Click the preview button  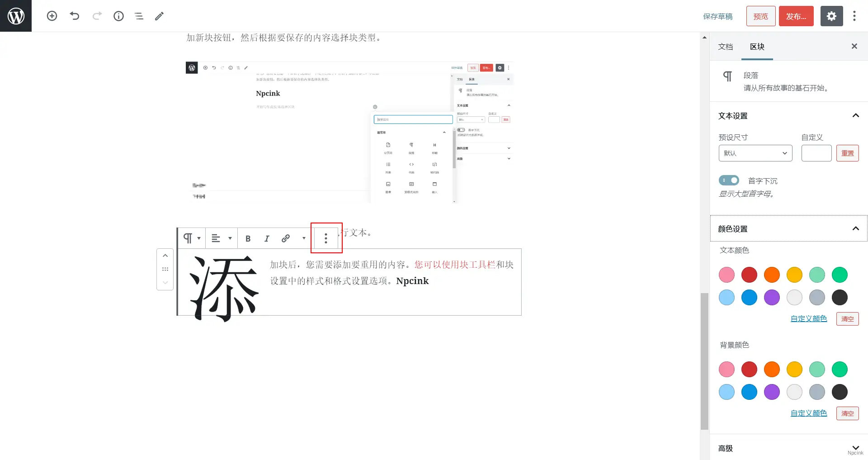761,16
